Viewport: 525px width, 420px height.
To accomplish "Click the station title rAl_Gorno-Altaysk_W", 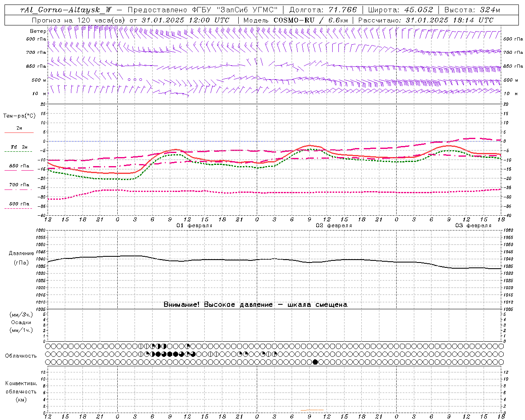I will tap(66, 10).
